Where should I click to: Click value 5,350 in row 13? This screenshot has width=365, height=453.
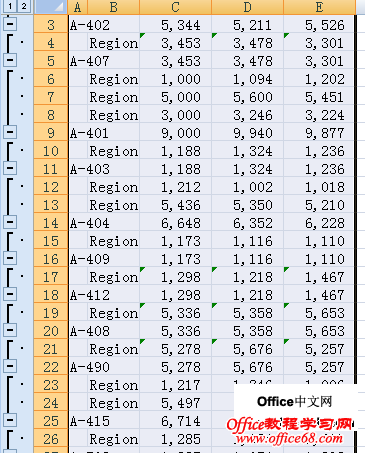pyautogui.click(x=248, y=205)
